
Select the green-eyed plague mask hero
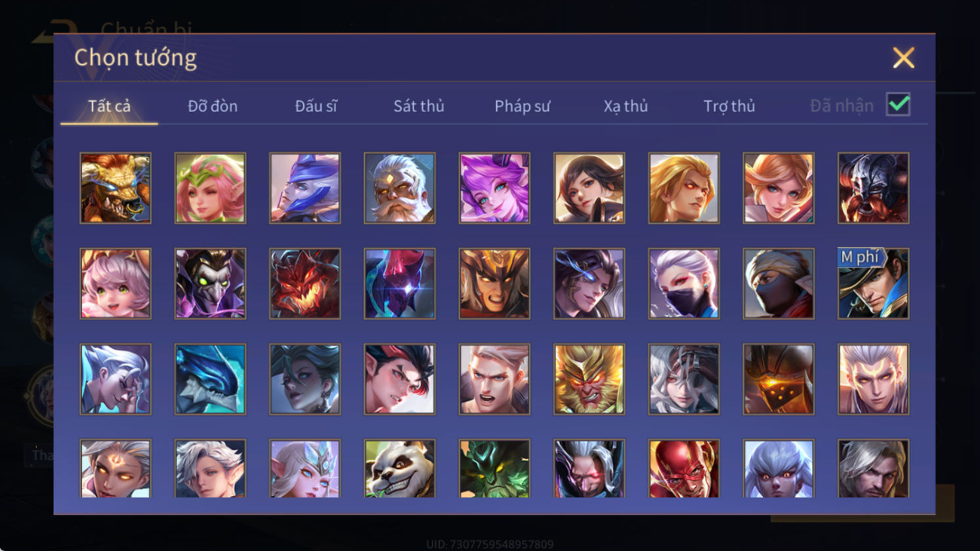(x=210, y=283)
